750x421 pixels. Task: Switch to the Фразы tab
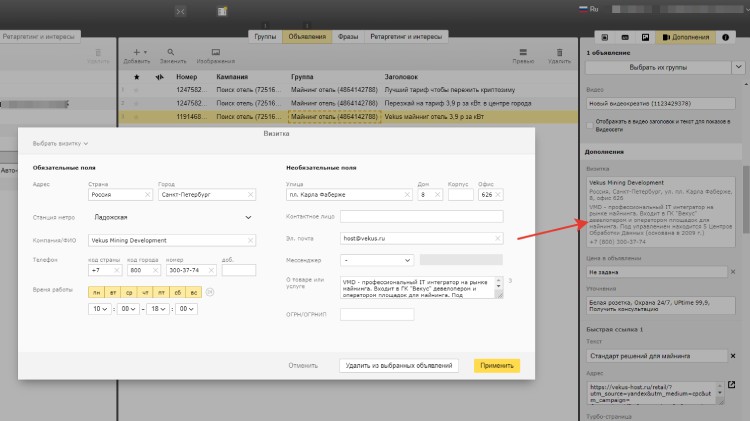[x=348, y=36]
